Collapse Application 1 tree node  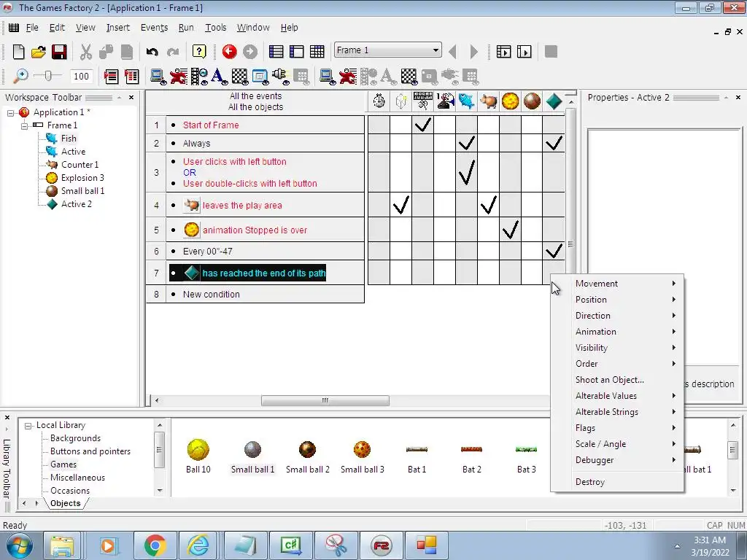click(10, 113)
